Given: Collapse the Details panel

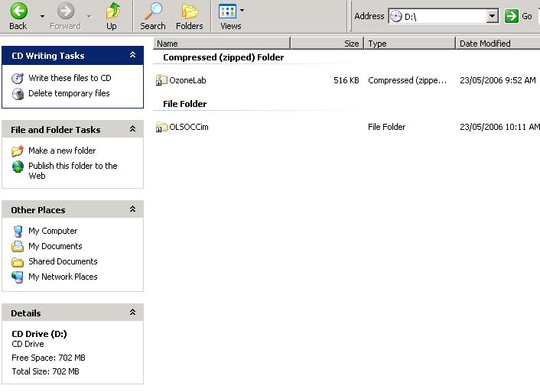Looking at the screenshot, I should tap(132, 313).
